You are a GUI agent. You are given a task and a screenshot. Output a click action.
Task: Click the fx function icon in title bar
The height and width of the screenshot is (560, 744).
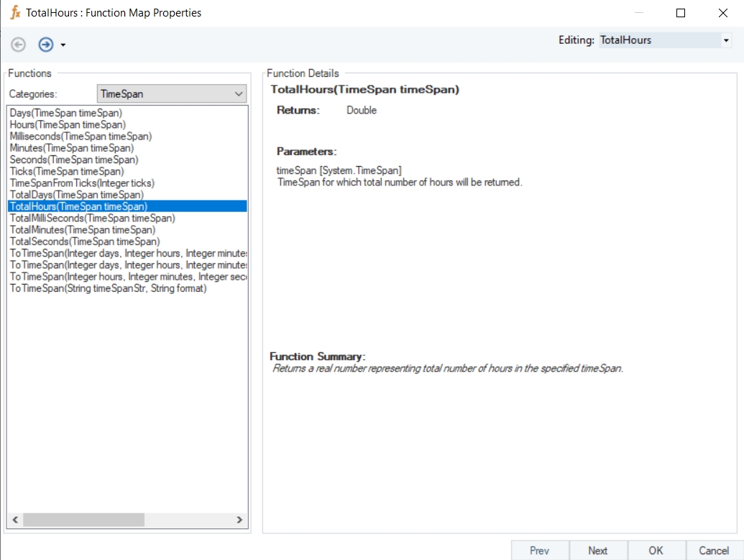[x=14, y=13]
